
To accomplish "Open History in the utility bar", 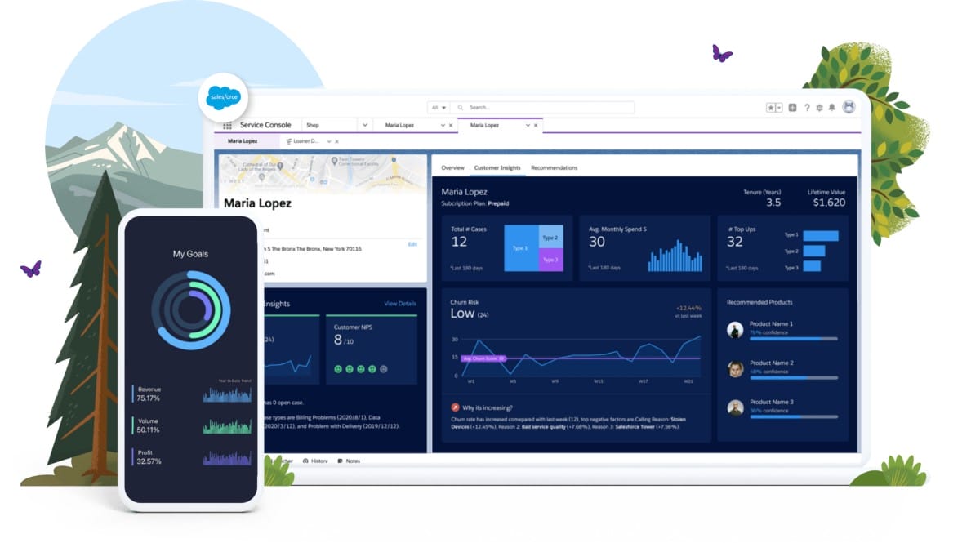I will coord(315,461).
